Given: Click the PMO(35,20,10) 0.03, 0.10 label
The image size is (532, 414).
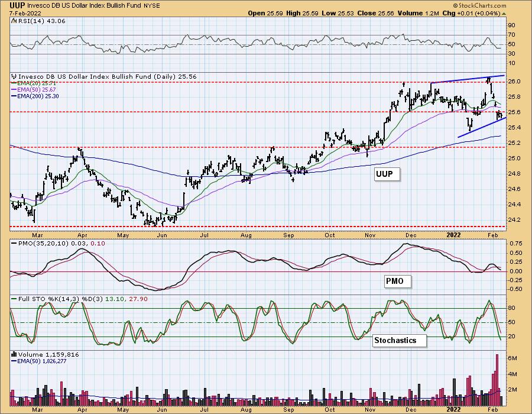Looking at the screenshot, I should pyautogui.click(x=61, y=244).
